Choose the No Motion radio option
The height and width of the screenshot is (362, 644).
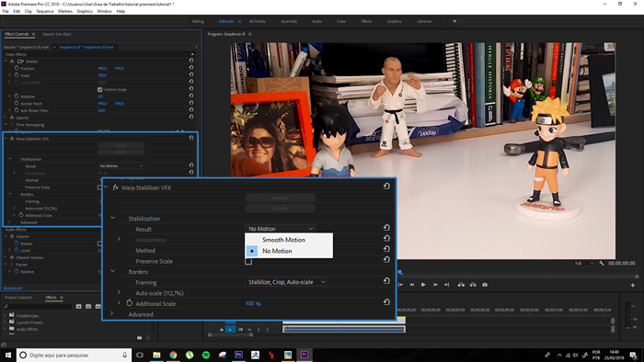(x=289, y=251)
